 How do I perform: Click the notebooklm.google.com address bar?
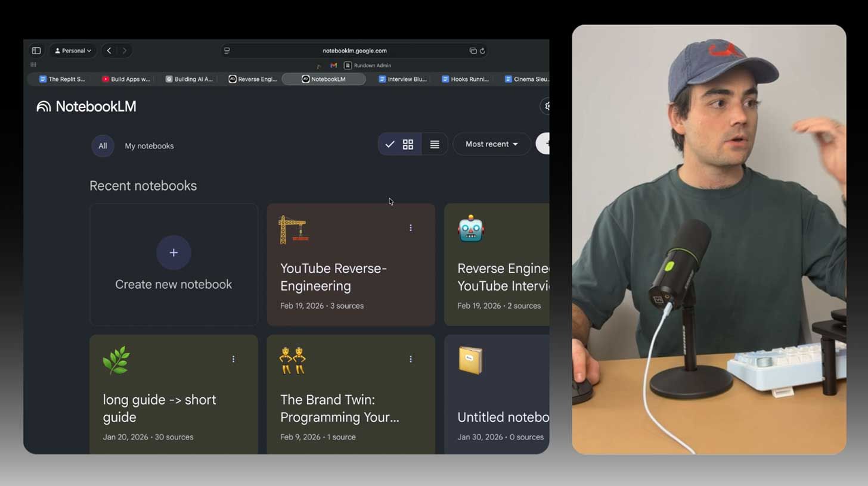(x=355, y=51)
